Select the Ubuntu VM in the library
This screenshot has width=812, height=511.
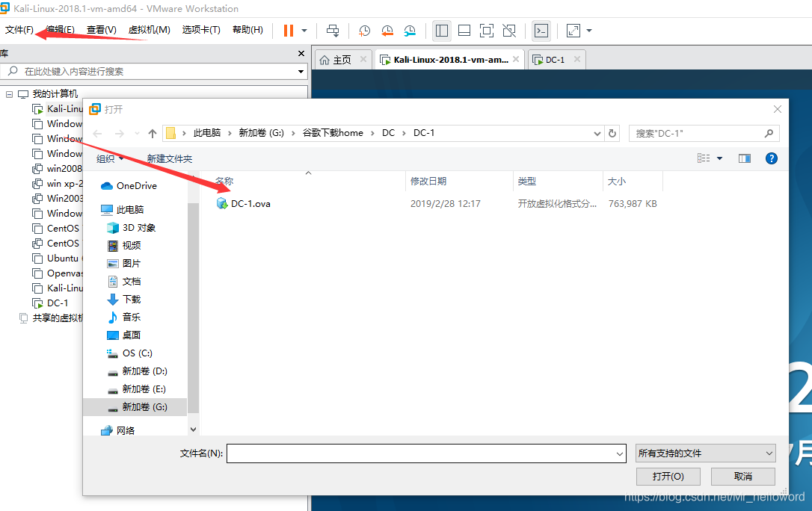pyautogui.click(x=56, y=258)
